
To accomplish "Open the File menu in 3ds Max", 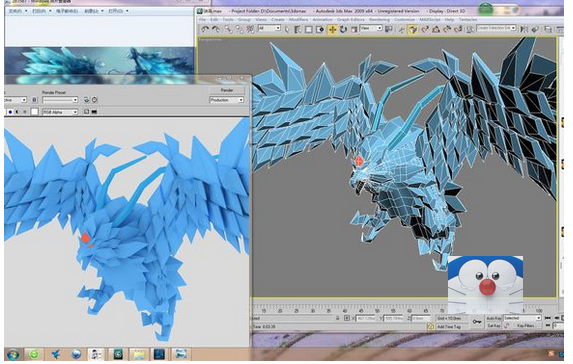I will click(x=202, y=20).
